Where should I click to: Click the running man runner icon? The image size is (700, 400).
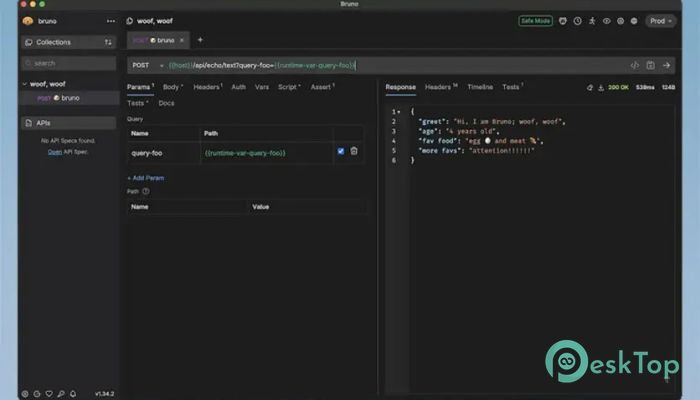592,21
